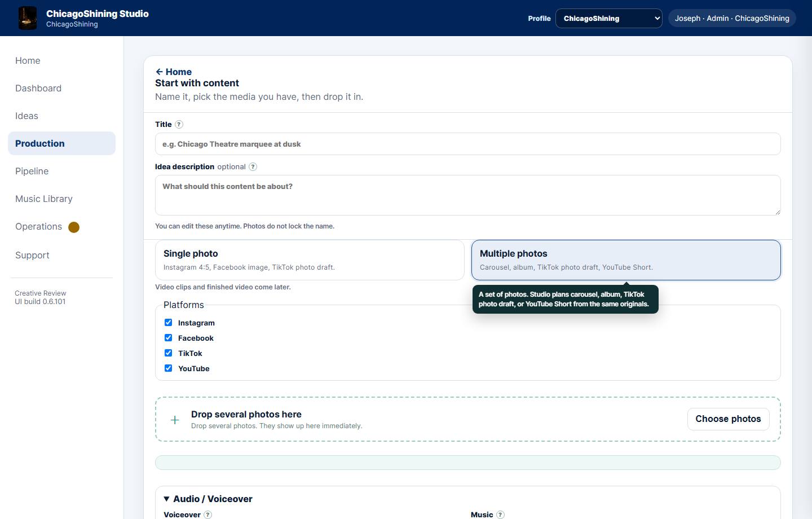This screenshot has height=519, width=812.
Task: Click into the Idea description textarea
Action: point(468,195)
